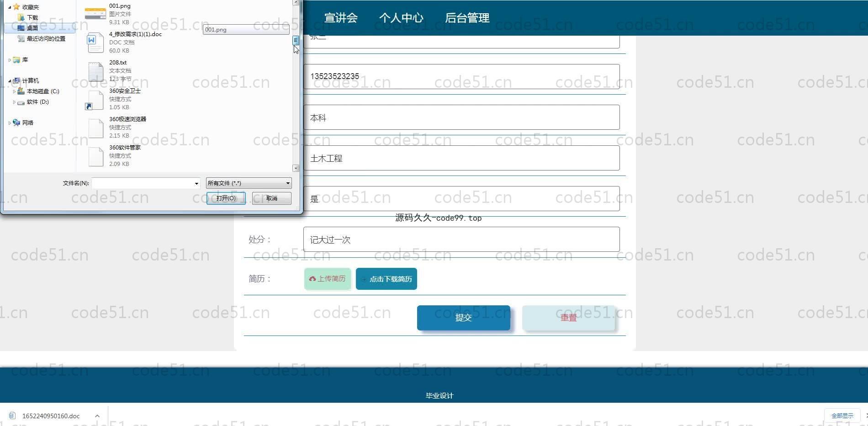Open the 宣讲会 navigation menu item
Screen dimensions: 868x426
tap(341, 18)
